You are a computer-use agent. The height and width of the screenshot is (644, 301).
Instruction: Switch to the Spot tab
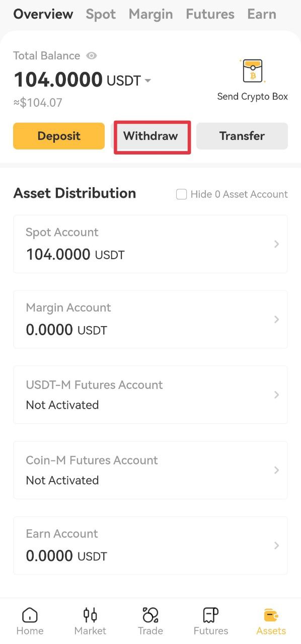pyautogui.click(x=101, y=15)
